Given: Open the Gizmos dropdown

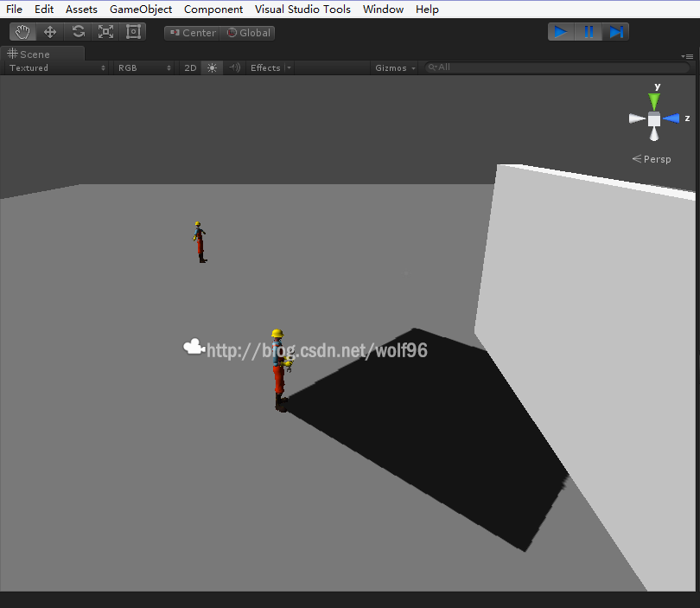Looking at the screenshot, I should click(x=395, y=68).
